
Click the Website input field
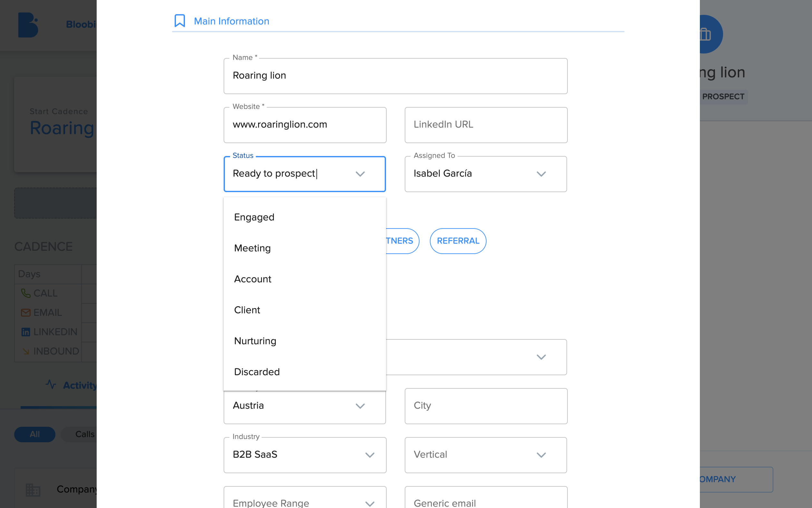pos(305,125)
